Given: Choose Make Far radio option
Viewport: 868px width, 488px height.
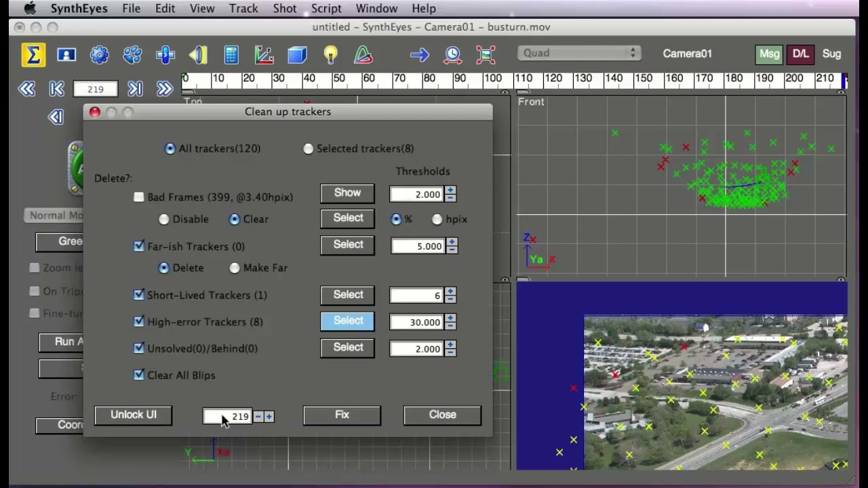Looking at the screenshot, I should coord(235,268).
